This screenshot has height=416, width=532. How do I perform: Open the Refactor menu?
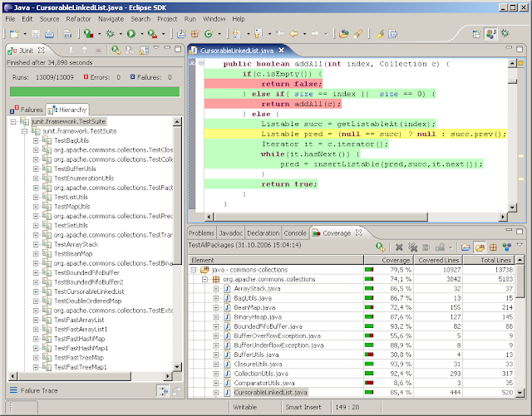click(x=78, y=19)
